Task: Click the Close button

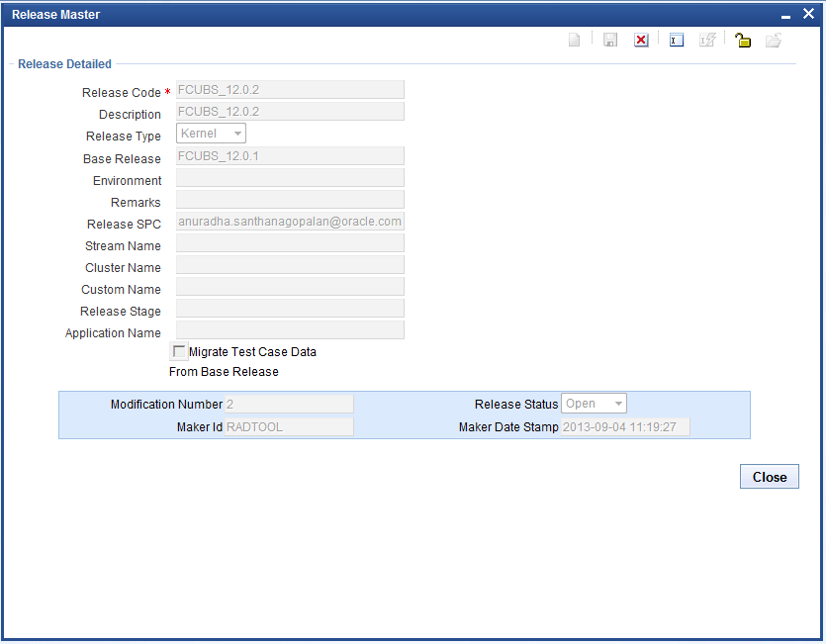Action: click(x=769, y=477)
